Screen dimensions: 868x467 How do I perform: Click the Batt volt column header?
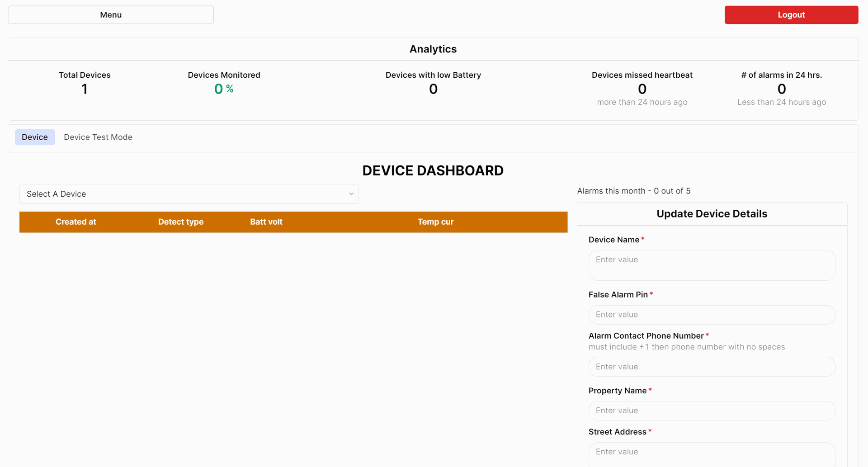click(266, 222)
